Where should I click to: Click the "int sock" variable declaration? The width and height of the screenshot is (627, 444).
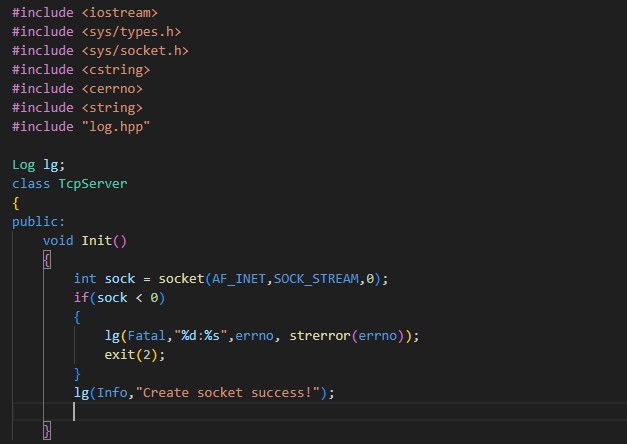tap(104, 279)
